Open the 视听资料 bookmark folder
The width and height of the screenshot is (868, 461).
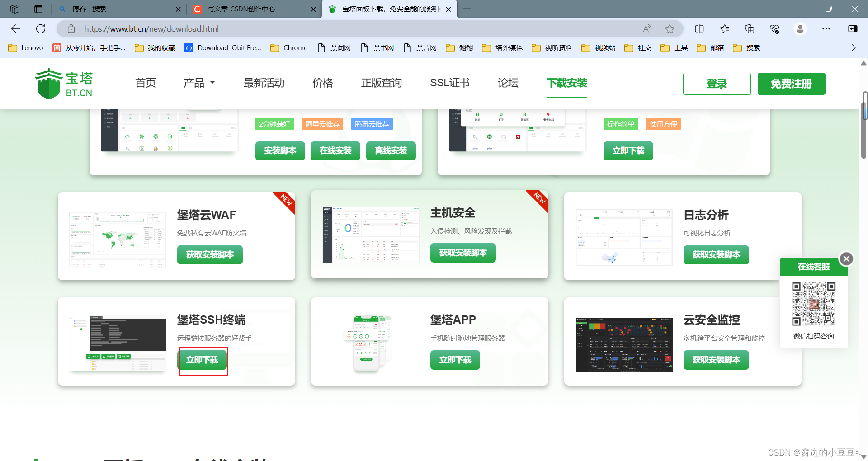552,48
